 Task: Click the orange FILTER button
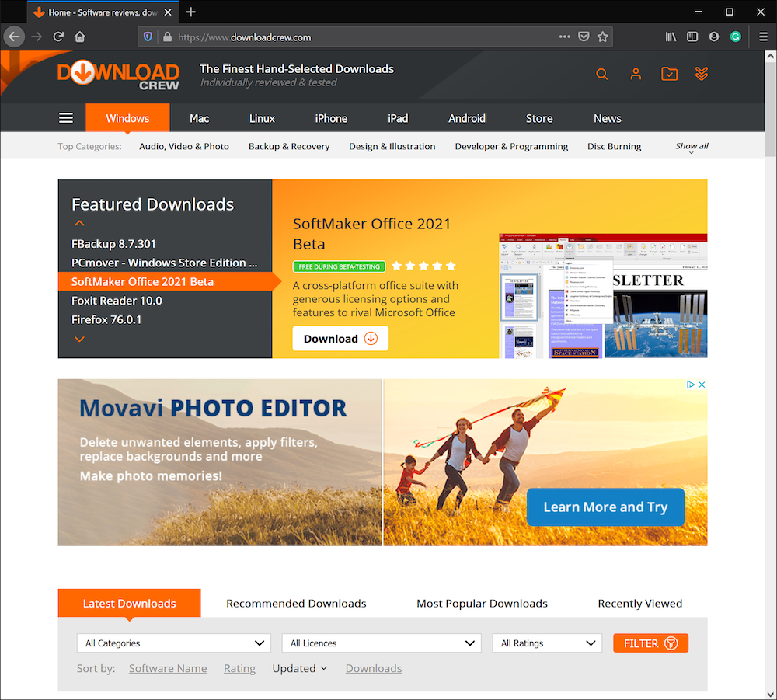(x=650, y=643)
